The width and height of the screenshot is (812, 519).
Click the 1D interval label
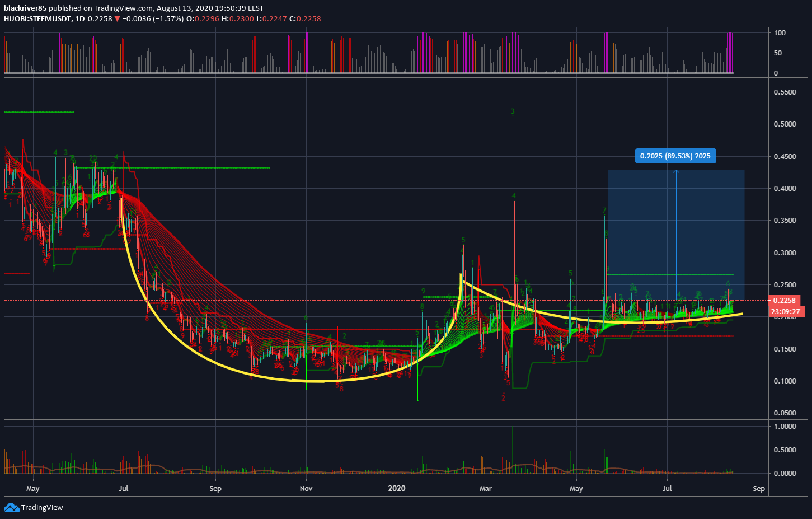click(x=79, y=18)
